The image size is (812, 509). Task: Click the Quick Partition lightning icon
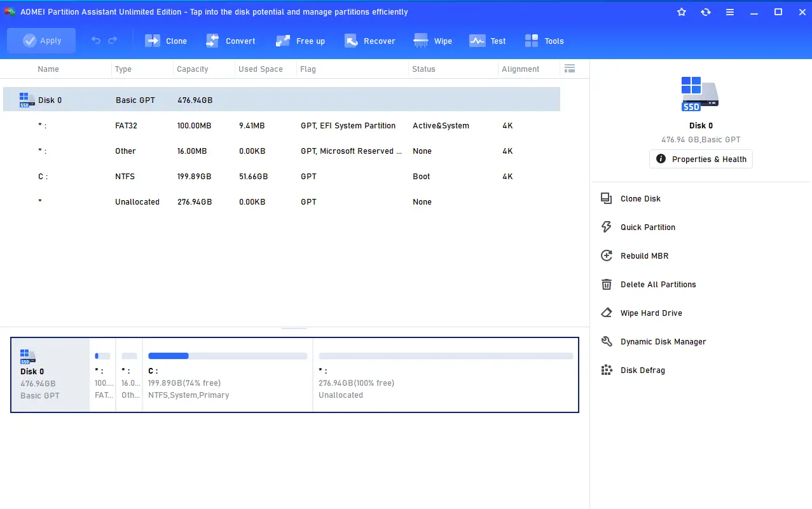click(x=607, y=227)
